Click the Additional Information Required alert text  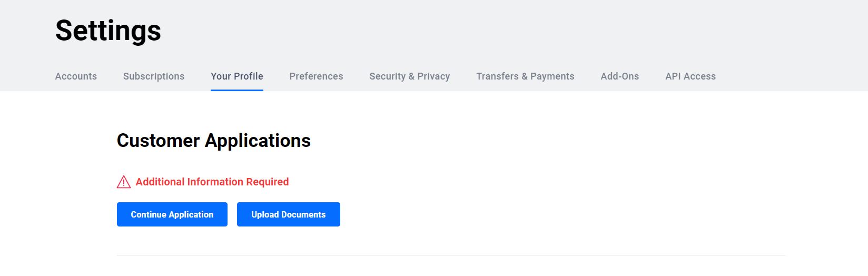pos(212,182)
